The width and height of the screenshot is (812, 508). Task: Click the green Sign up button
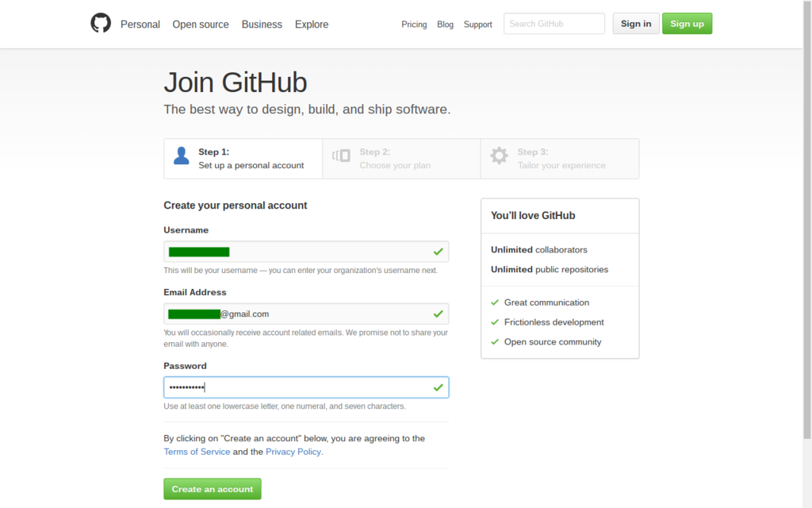click(x=688, y=24)
